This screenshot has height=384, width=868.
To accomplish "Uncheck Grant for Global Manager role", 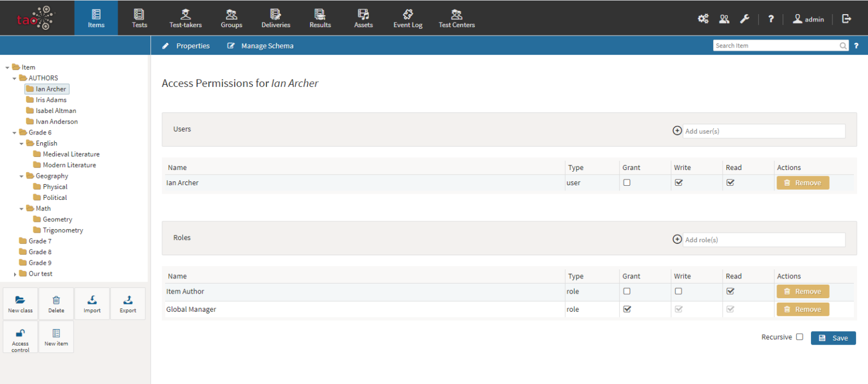I will pos(627,309).
